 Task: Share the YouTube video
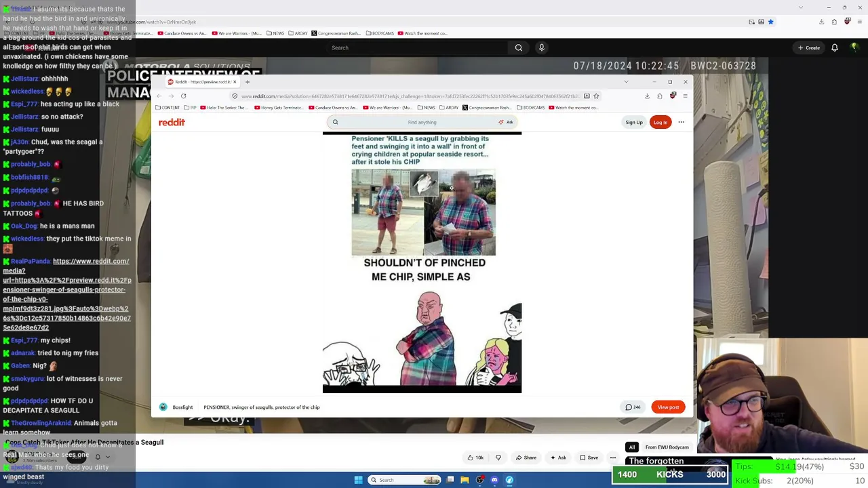[x=526, y=457]
